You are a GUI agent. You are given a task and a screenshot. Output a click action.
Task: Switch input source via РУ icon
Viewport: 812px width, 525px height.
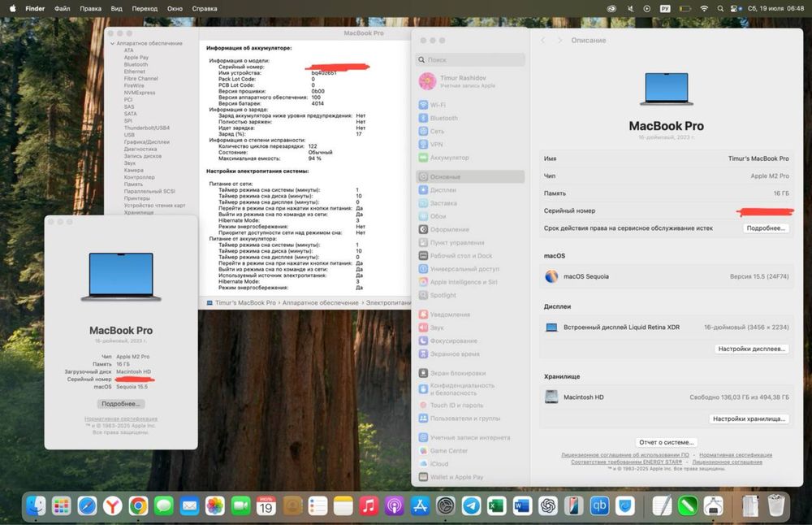coord(666,8)
